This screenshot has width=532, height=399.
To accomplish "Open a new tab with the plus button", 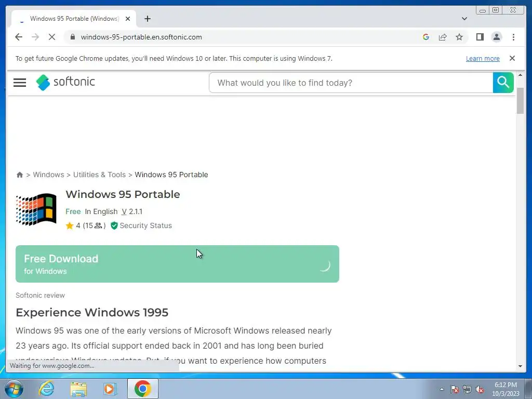I will (x=147, y=19).
